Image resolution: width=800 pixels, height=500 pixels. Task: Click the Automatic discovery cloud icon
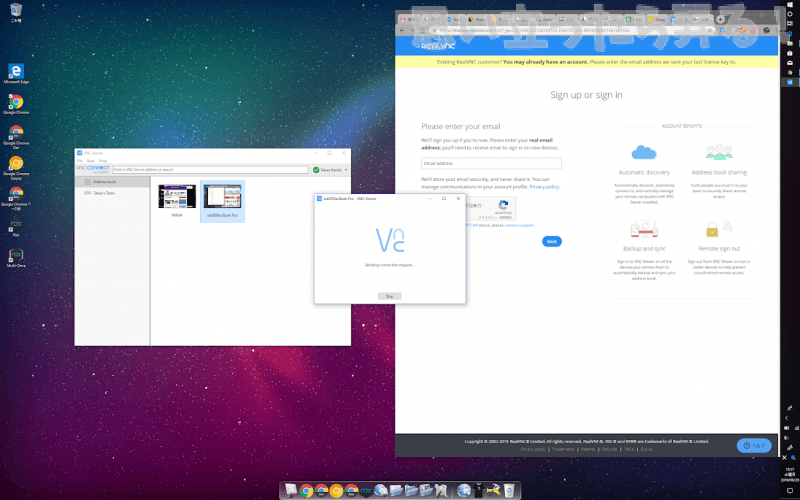(x=644, y=152)
